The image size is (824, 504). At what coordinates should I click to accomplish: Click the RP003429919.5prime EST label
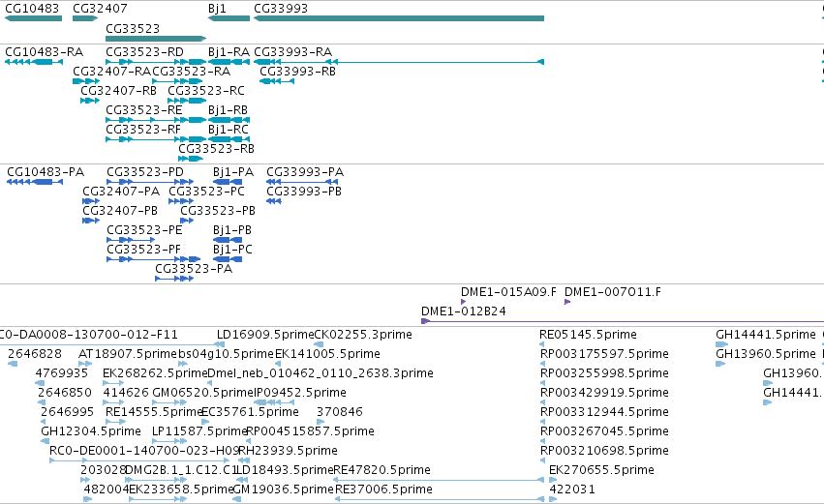pos(604,393)
